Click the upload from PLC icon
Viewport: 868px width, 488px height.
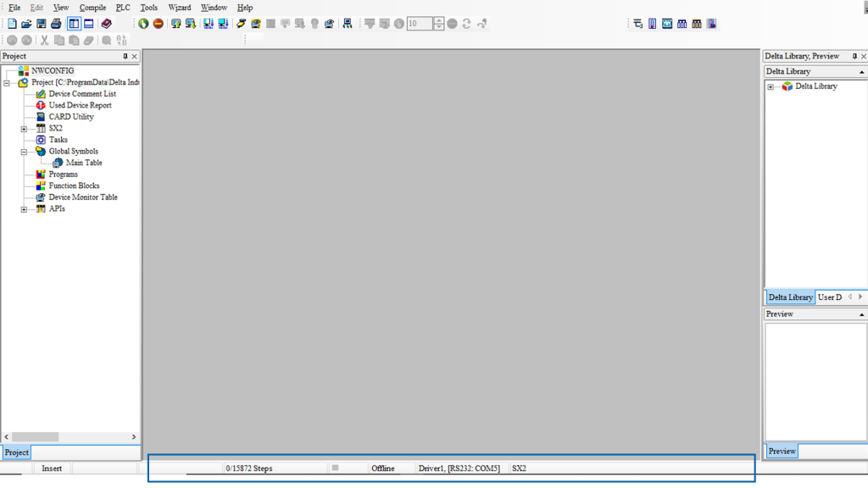(176, 24)
